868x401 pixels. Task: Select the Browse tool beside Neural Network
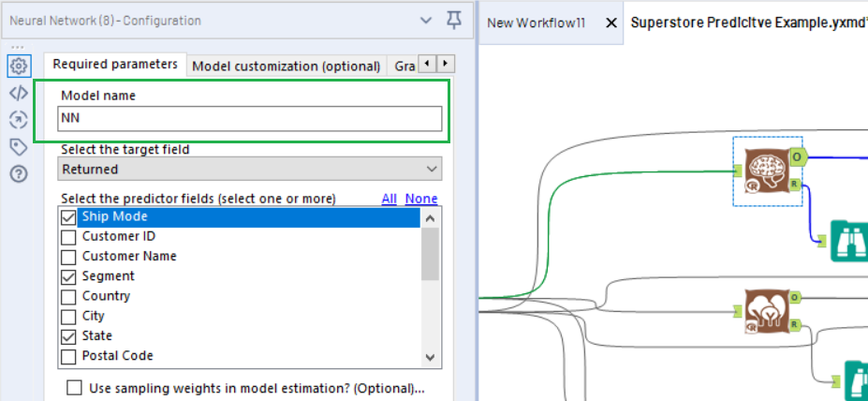pyautogui.click(x=849, y=241)
